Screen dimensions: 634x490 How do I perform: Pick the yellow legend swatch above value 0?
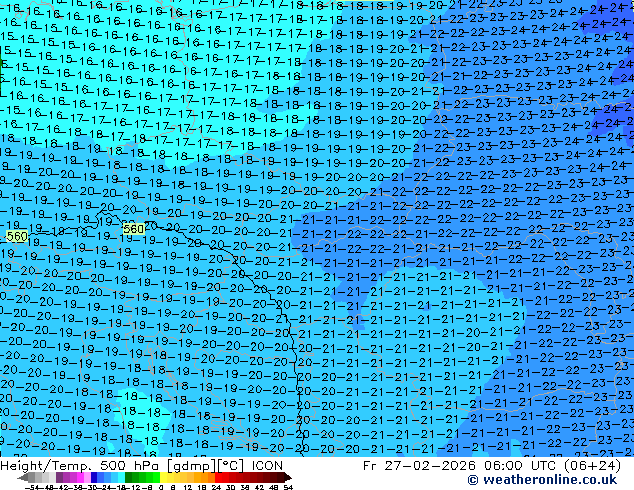[x=163, y=477]
